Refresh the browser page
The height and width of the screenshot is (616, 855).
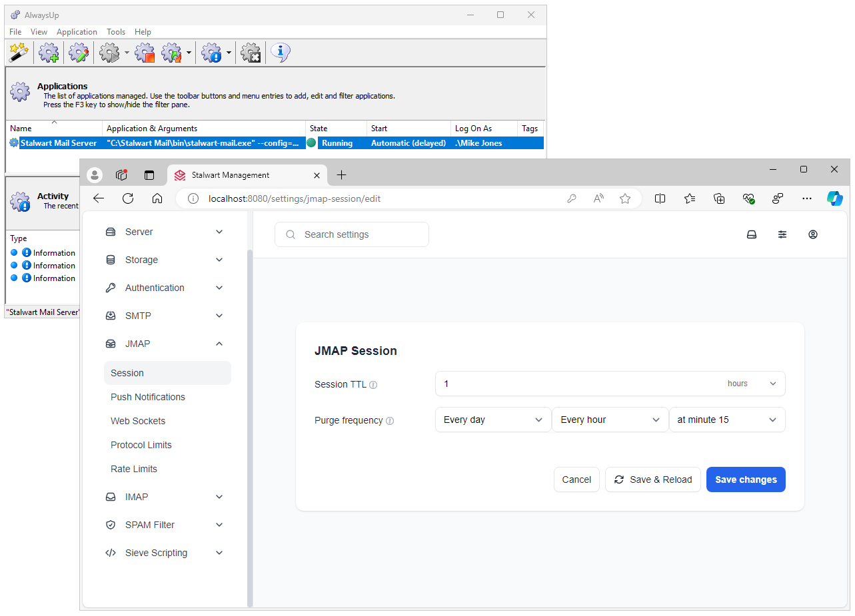(128, 198)
